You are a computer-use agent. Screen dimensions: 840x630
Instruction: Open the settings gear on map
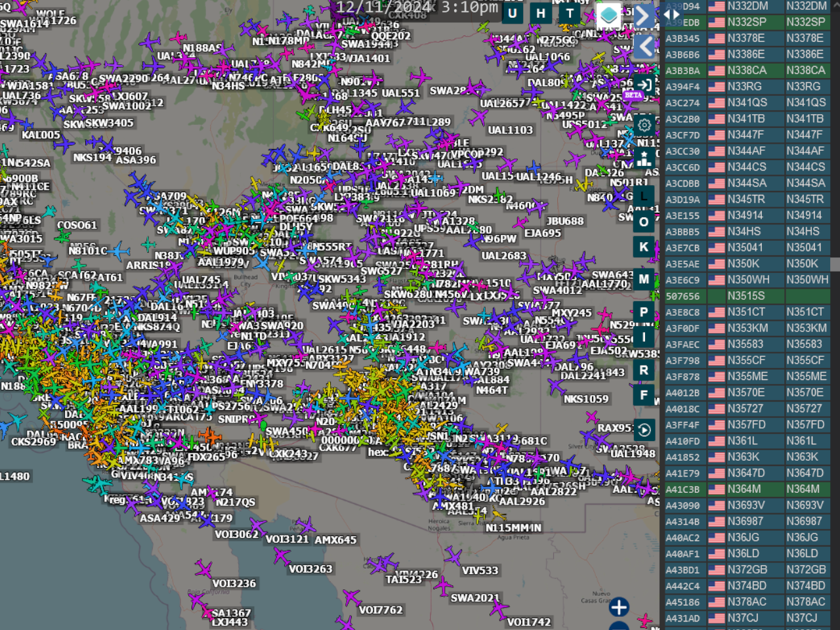point(644,125)
